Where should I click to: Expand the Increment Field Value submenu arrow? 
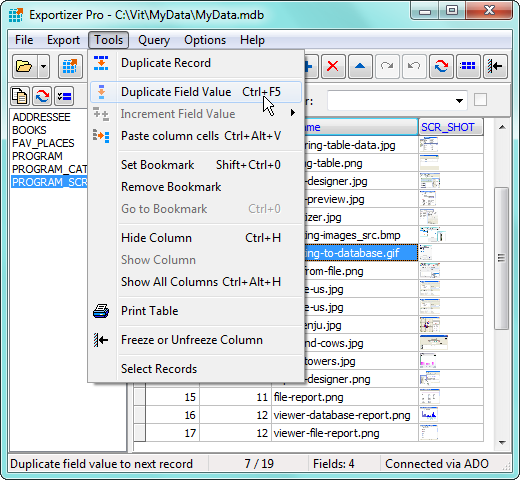[x=293, y=113]
